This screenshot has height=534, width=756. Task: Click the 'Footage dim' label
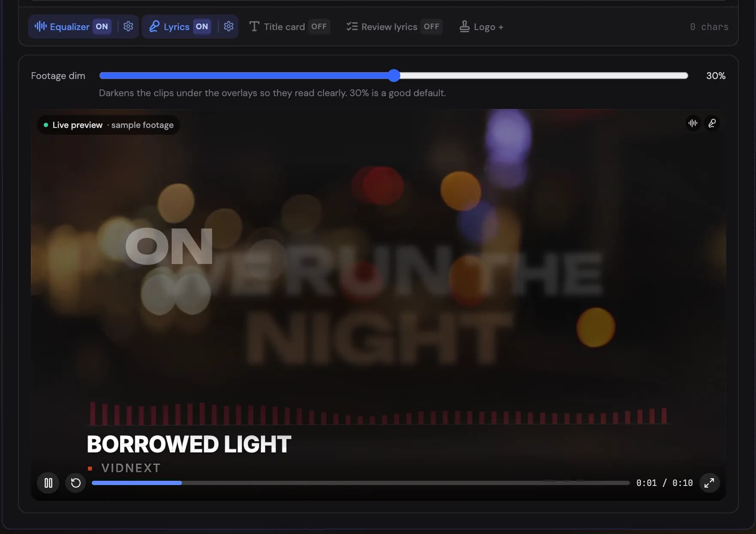click(x=58, y=76)
